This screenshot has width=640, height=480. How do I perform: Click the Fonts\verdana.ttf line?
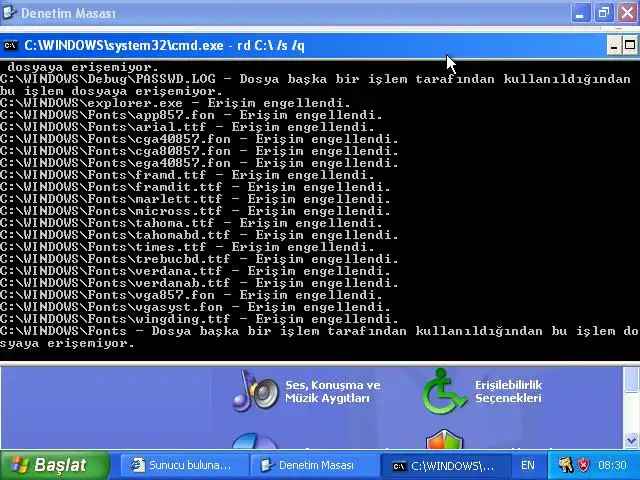(x=195, y=271)
